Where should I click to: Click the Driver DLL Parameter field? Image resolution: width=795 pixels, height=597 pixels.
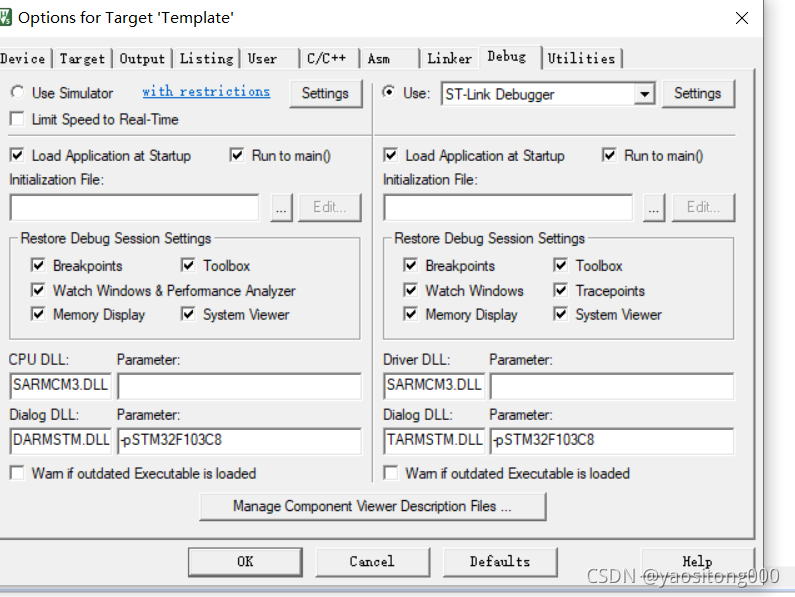coord(612,387)
